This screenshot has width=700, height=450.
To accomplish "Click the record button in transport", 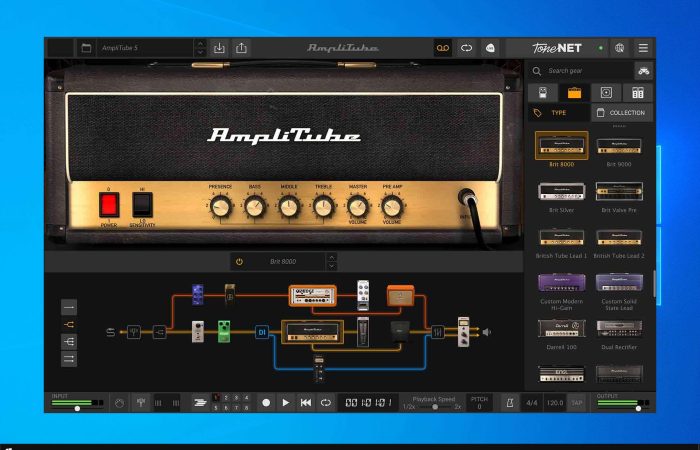I will 266,403.
